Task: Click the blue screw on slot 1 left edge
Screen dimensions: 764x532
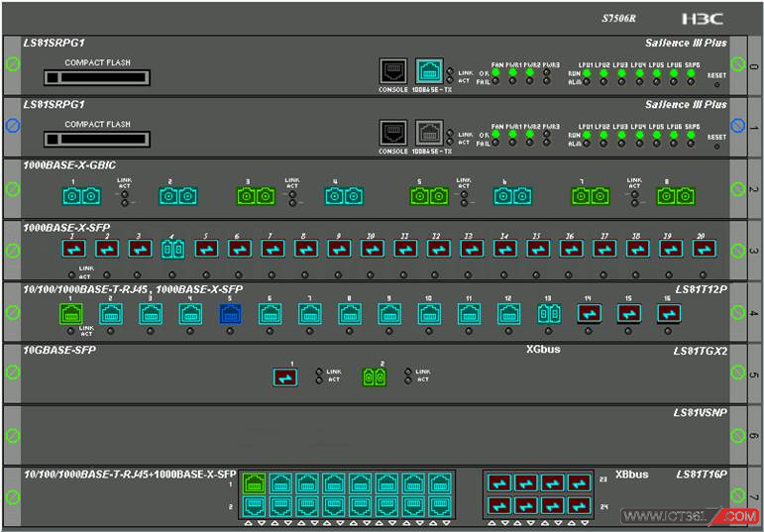Action: click(x=13, y=126)
